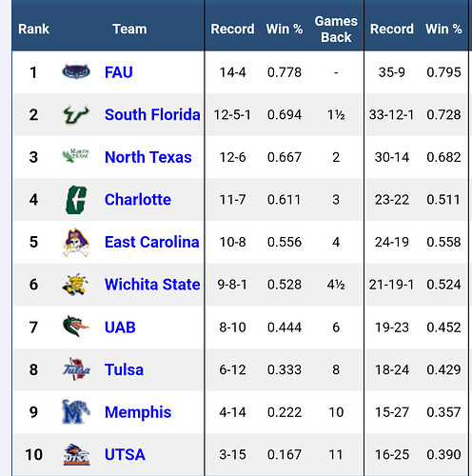Sort by the Games Back header
Image resolution: width=472 pixels, height=476 pixels.
(x=336, y=29)
